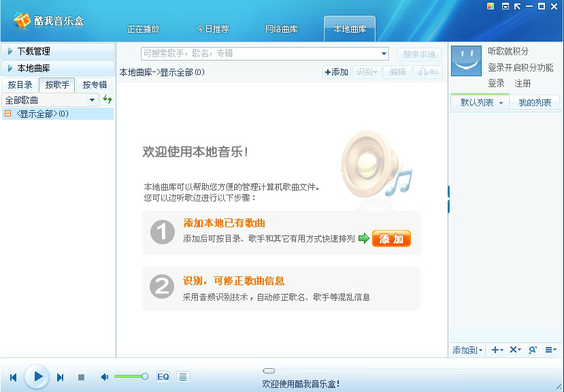564x392 pixels.
Task: Switch to the 网络曲库 tab
Action: (281, 29)
